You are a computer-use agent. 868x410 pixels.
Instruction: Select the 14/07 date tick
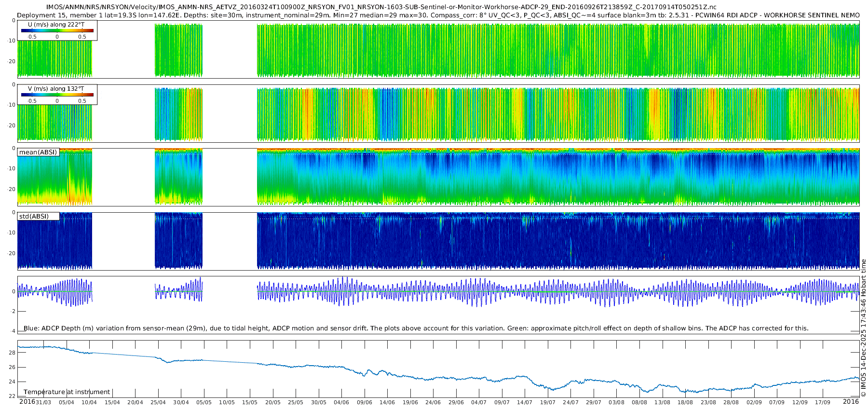(525, 402)
